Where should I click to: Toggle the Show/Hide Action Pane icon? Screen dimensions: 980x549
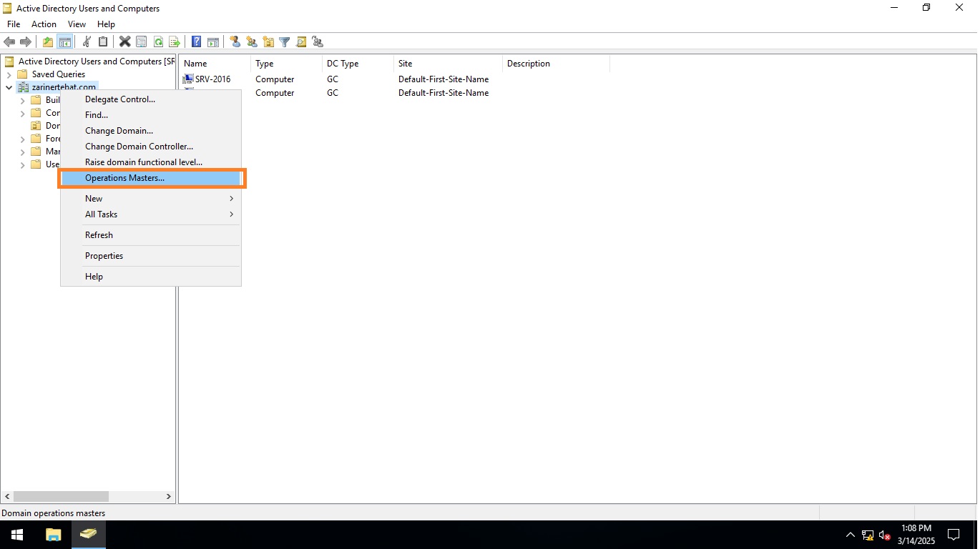pos(213,42)
